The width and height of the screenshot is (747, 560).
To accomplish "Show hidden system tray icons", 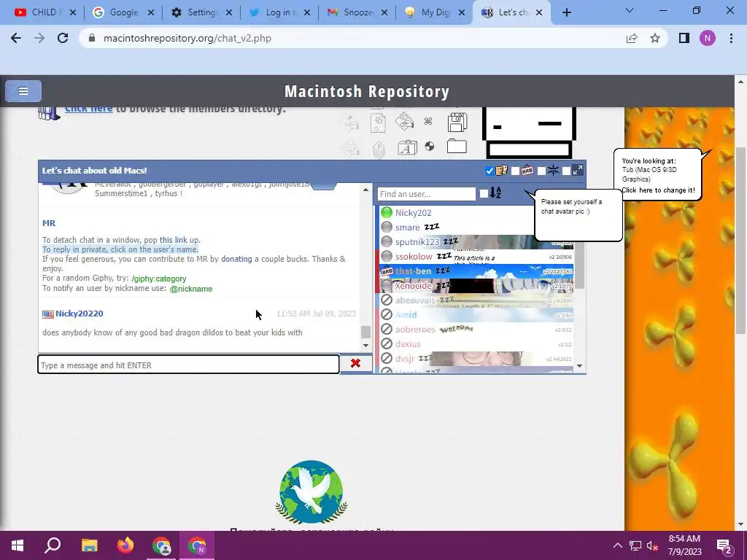I will click(617, 545).
